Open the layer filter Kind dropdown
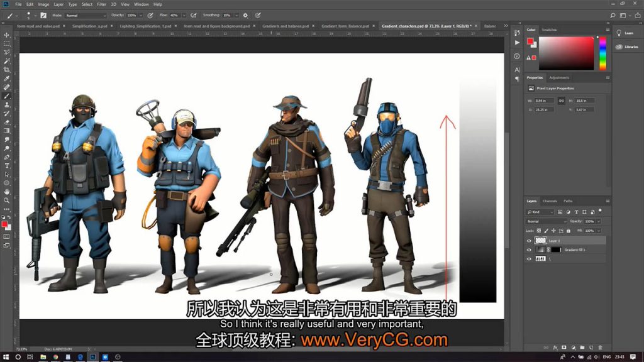Image resolution: width=644 pixels, height=362 pixels. (x=540, y=212)
